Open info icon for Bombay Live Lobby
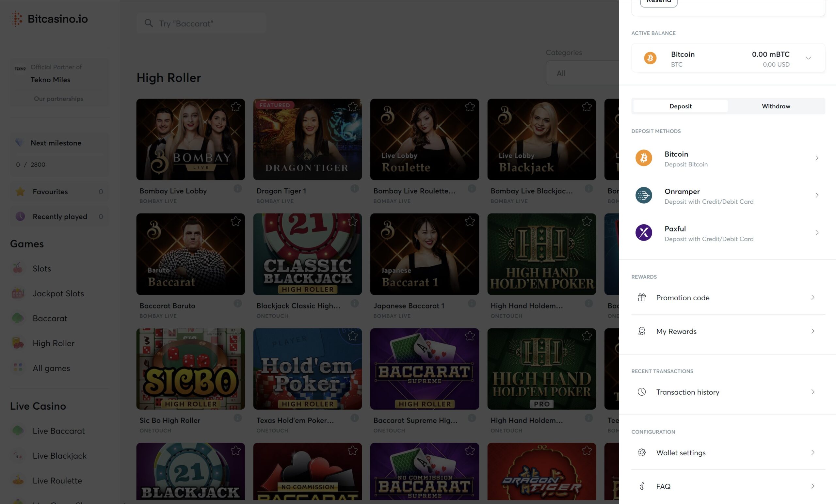This screenshot has height=504, width=836. pyautogui.click(x=238, y=189)
